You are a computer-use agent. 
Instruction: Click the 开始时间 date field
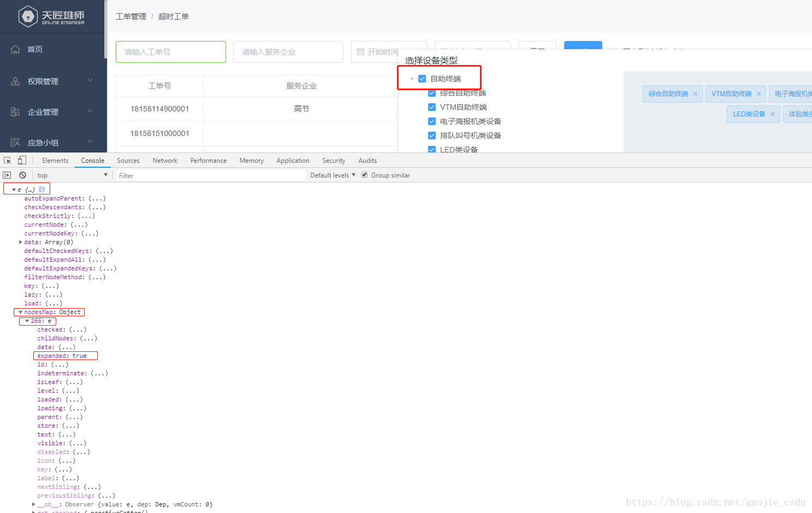(x=389, y=52)
